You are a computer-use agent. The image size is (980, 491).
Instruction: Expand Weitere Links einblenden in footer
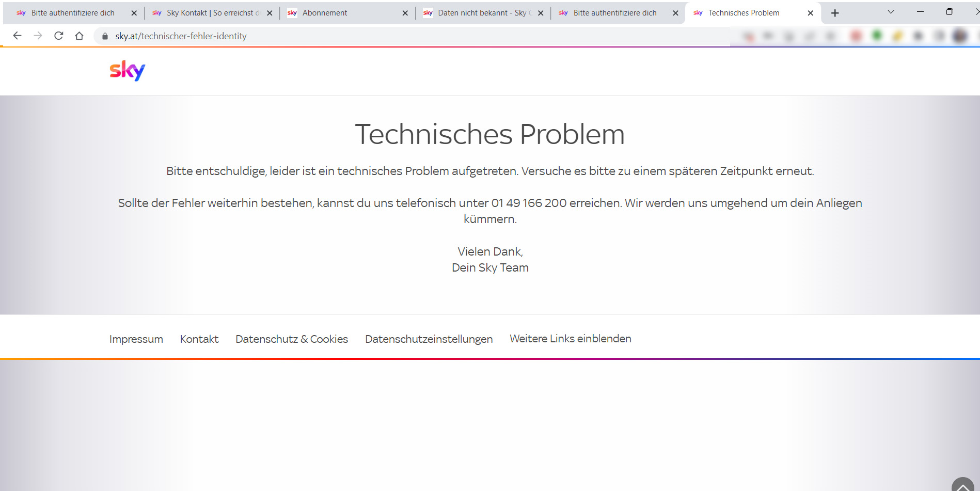pyautogui.click(x=570, y=339)
